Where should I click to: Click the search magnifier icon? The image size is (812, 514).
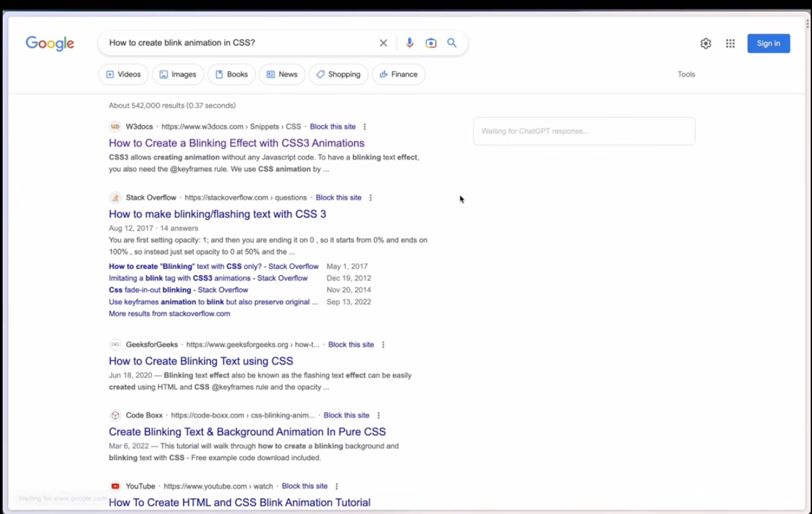click(452, 43)
